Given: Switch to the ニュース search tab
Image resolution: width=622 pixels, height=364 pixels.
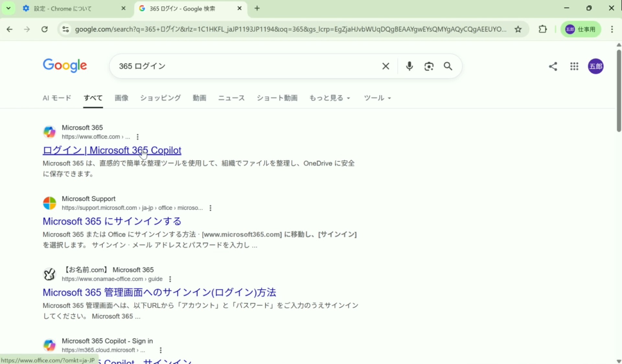Looking at the screenshot, I should click(231, 98).
